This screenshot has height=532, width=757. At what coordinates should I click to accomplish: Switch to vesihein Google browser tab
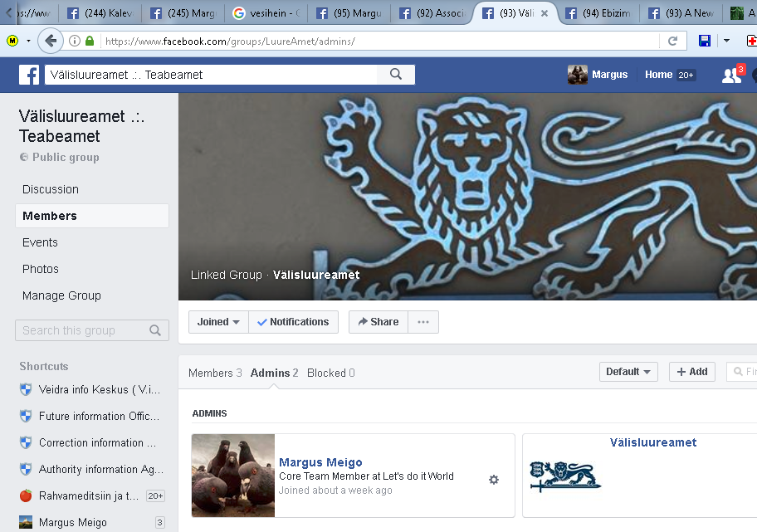[x=266, y=13]
